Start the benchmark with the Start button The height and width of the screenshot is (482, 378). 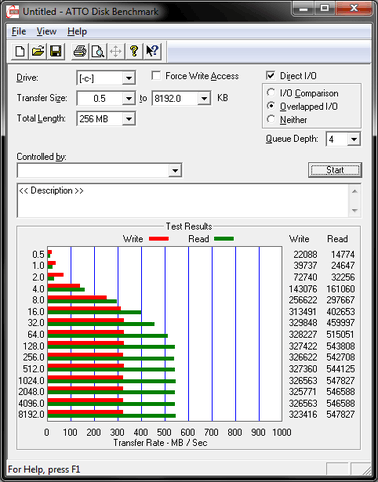(335, 170)
